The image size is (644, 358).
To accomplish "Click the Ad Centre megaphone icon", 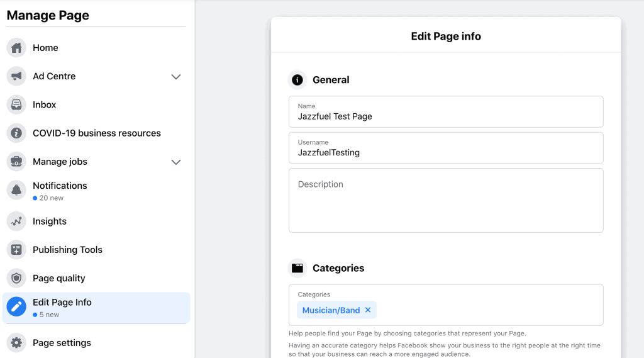I will [16, 76].
